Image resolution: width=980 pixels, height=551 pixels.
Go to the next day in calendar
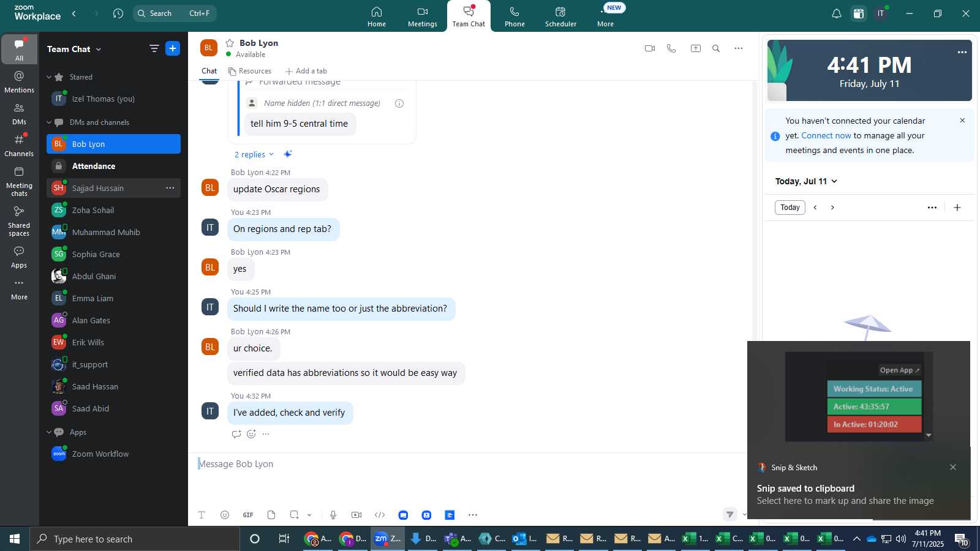point(832,208)
